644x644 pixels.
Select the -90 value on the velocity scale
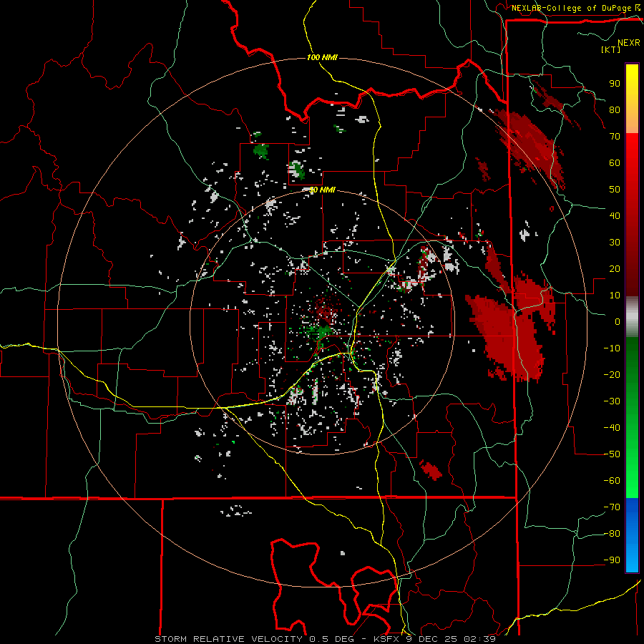[612, 560]
